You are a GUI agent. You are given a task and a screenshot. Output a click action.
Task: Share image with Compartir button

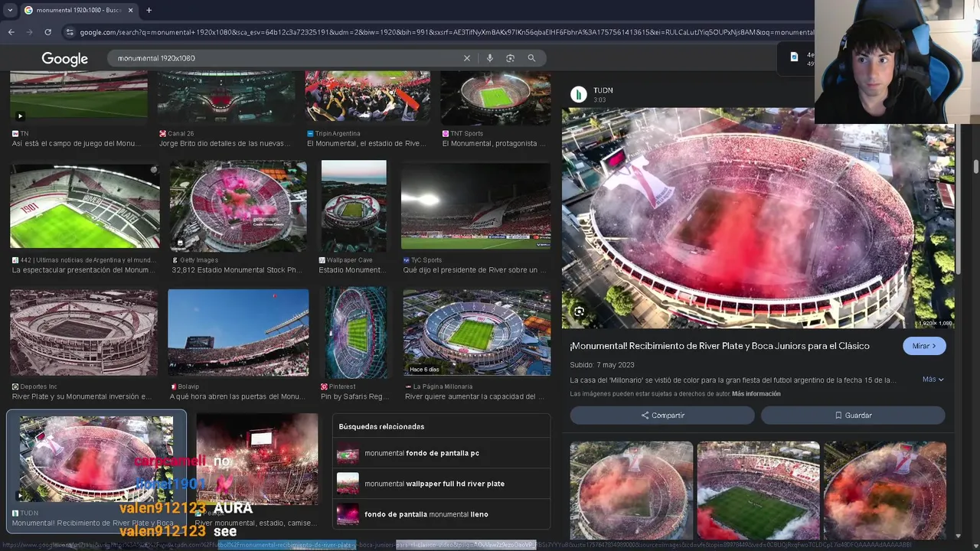[x=662, y=416]
